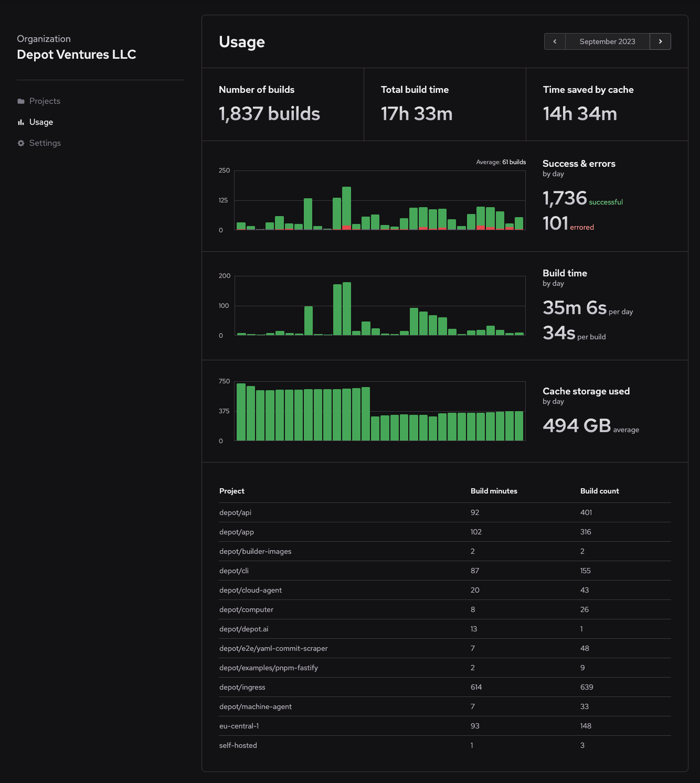This screenshot has width=700, height=783.
Task: Go to previous month with the left chevron
Action: 555,41
